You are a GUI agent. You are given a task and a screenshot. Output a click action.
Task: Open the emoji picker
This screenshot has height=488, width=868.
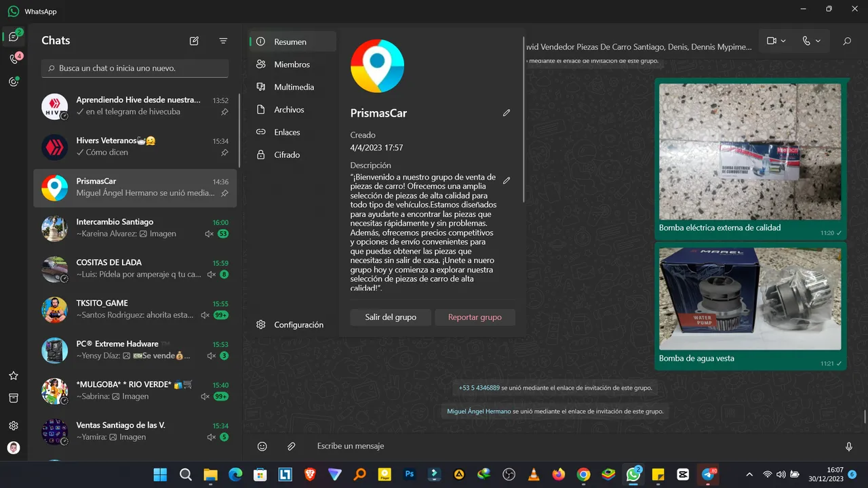pyautogui.click(x=262, y=446)
